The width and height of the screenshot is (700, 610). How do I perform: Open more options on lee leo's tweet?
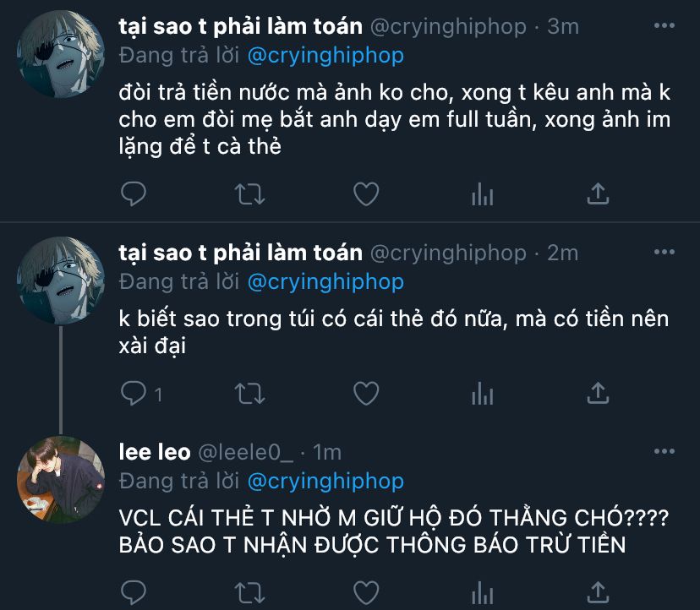(664, 453)
